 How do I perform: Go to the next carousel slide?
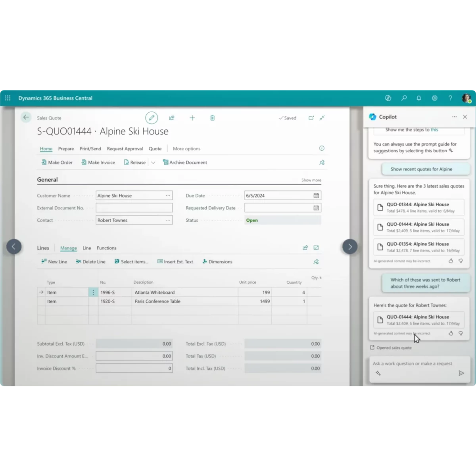click(x=350, y=247)
